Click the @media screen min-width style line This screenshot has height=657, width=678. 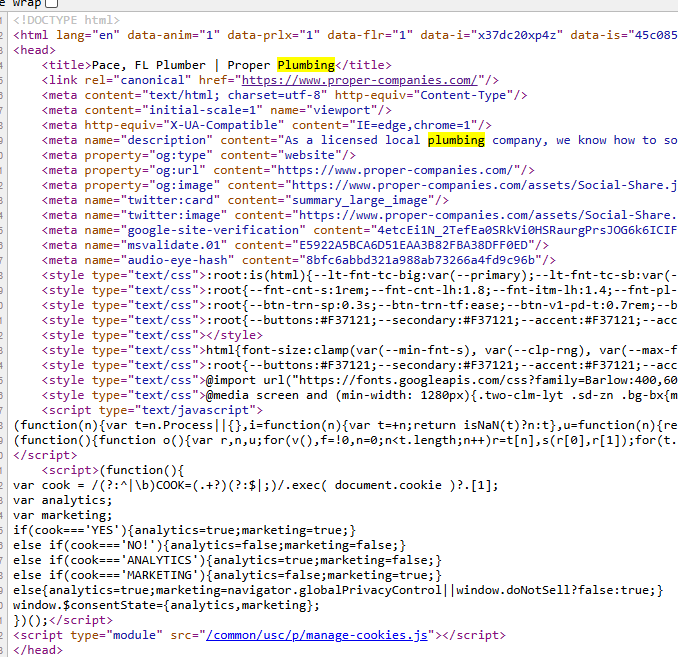tap(360, 395)
